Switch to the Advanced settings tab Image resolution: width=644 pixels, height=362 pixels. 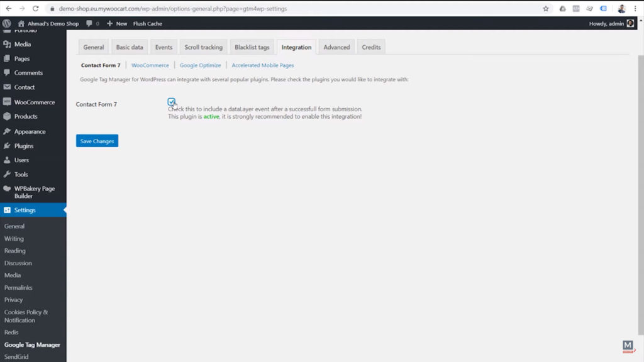(336, 47)
